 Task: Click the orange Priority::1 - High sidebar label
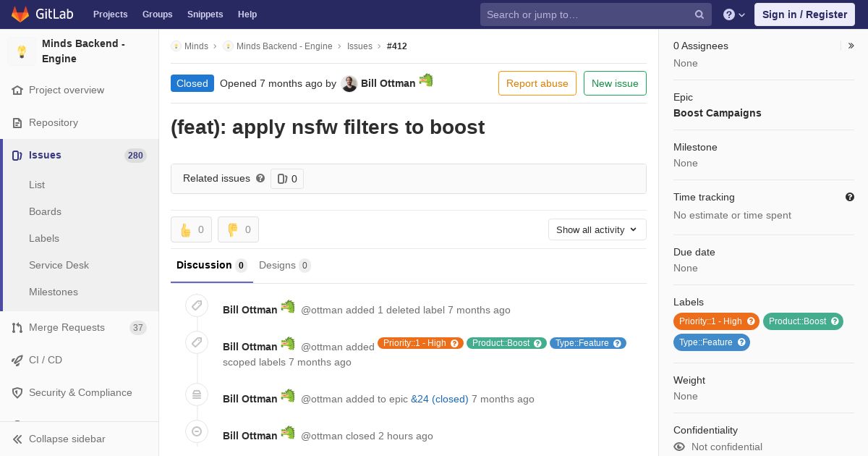click(x=716, y=321)
